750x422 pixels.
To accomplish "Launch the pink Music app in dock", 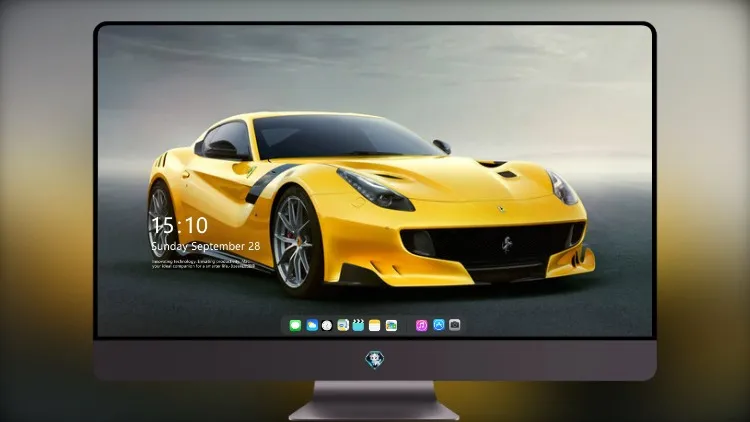I will point(421,326).
